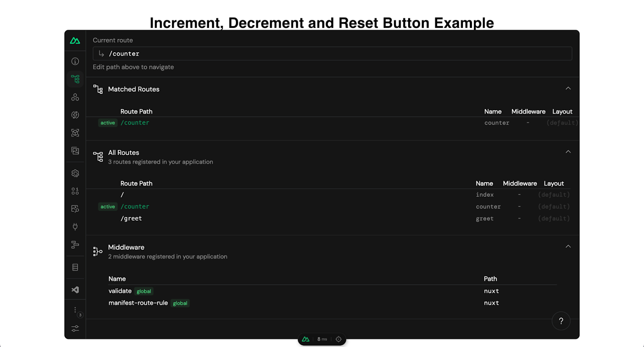
Task: Select the /greet route path
Action: [x=131, y=218]
